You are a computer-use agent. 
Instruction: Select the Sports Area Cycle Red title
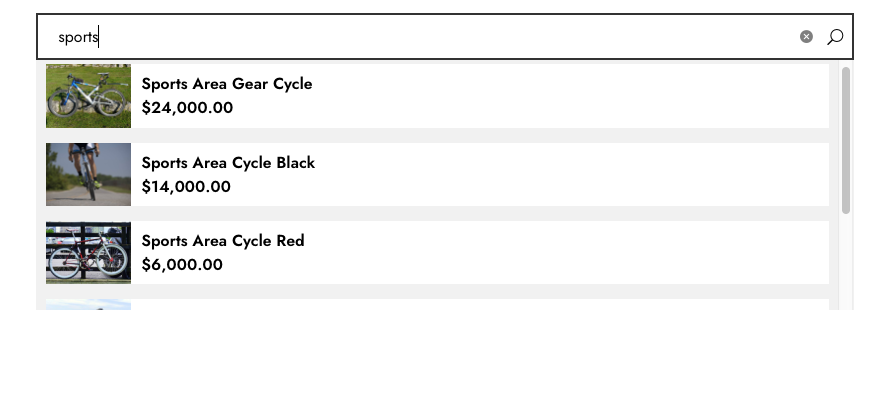click(x=223, y=241)
